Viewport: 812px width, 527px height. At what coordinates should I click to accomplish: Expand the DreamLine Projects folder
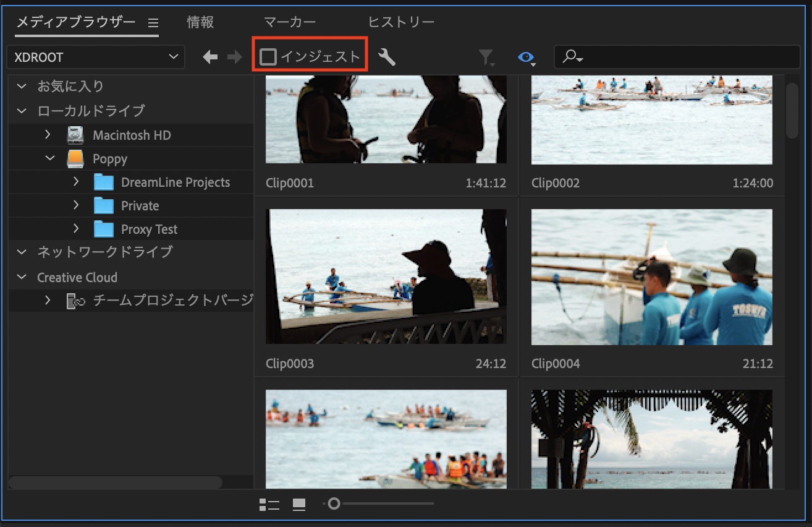[x=76, y=182]
